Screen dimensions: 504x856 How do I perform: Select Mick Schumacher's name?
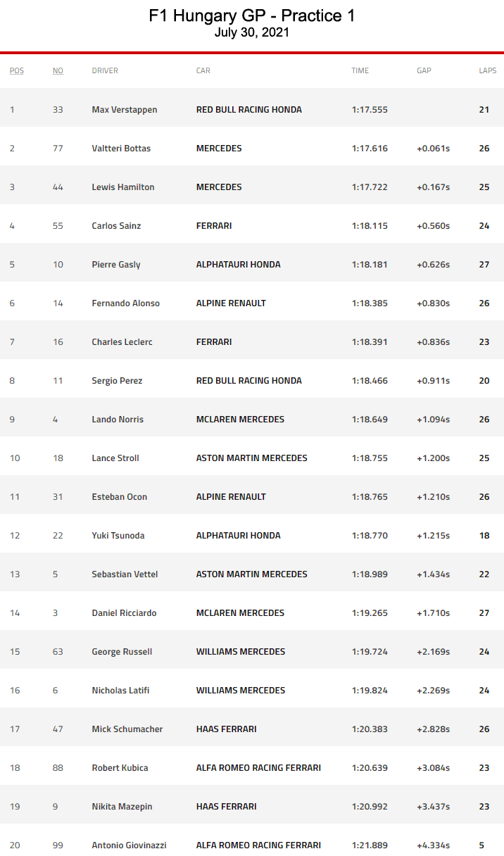(127, 729)
